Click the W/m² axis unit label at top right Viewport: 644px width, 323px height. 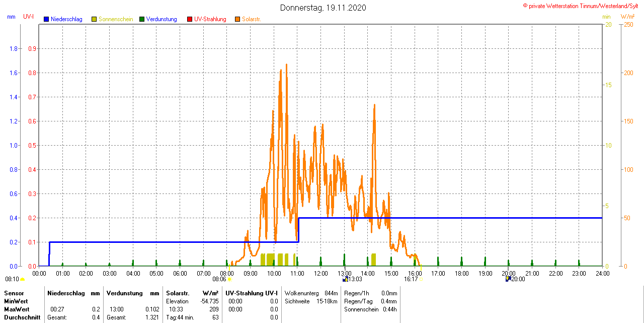click(627, 17)
